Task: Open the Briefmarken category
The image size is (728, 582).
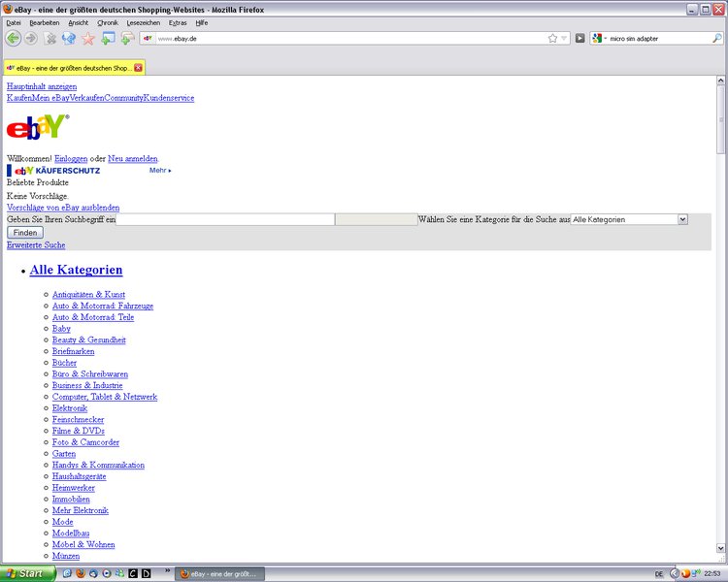Action: 73,351
